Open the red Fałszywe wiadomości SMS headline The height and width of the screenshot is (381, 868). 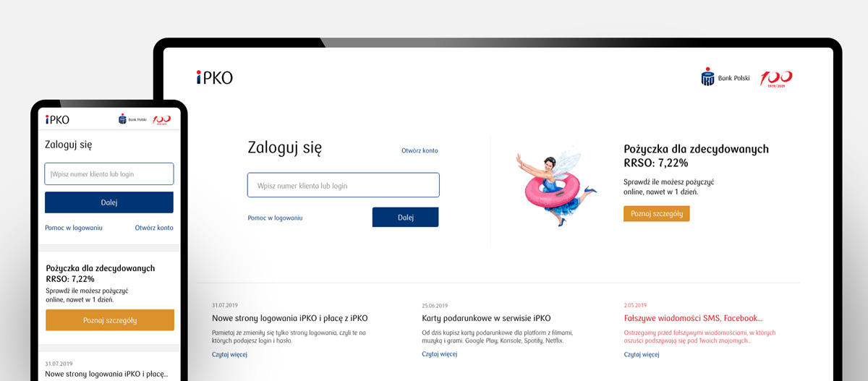[693, 318]
